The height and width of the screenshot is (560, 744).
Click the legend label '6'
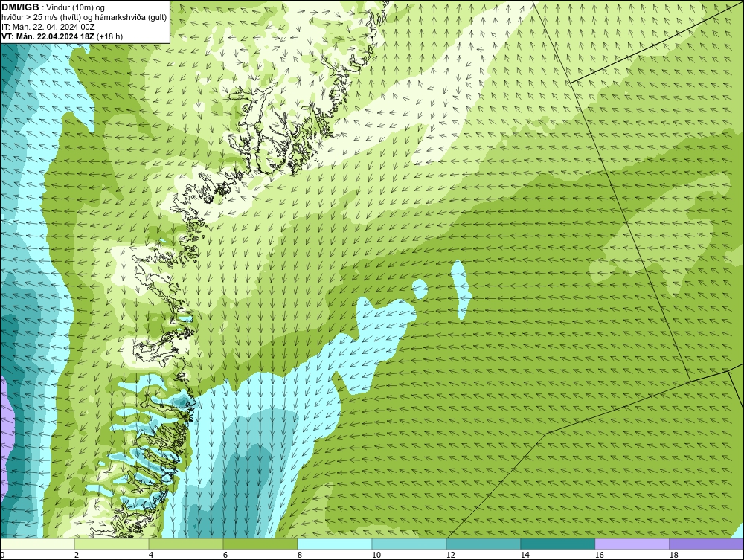point(225,555)
